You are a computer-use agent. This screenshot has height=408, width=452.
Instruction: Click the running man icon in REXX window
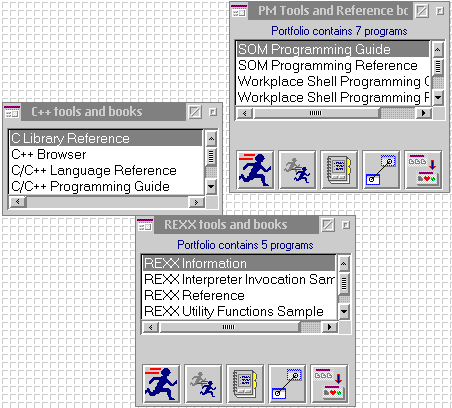point(161,384)
